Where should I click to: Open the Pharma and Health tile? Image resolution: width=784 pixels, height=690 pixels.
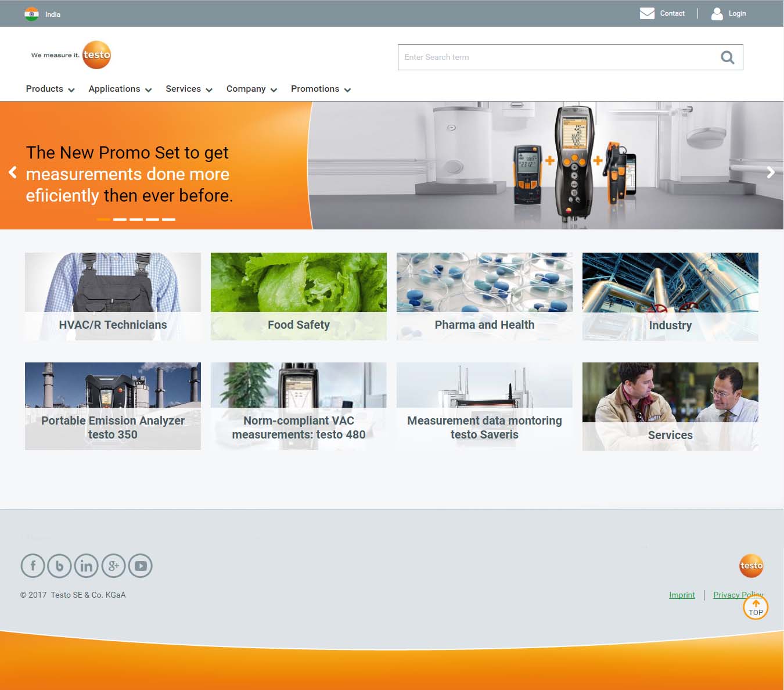[484, 296]
